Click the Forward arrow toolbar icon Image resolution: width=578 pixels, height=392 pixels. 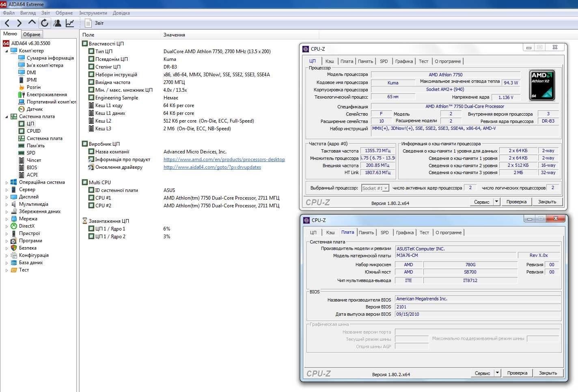[x=19, y=23]
